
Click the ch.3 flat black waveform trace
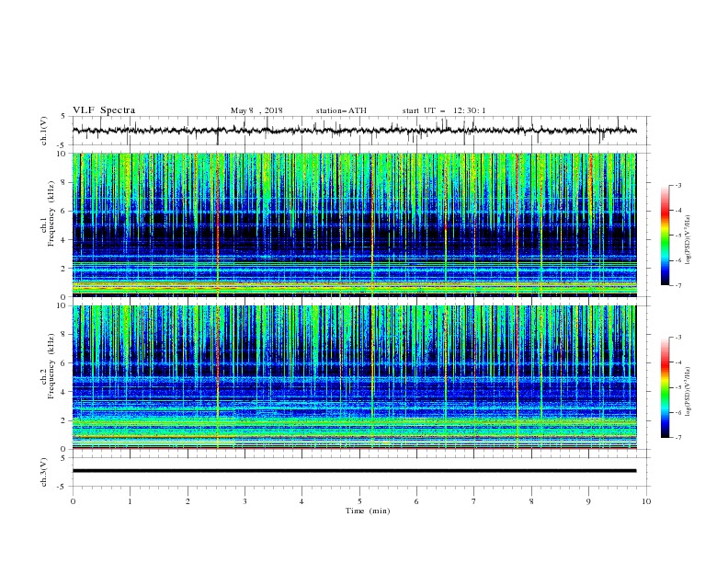click(354, 471)
